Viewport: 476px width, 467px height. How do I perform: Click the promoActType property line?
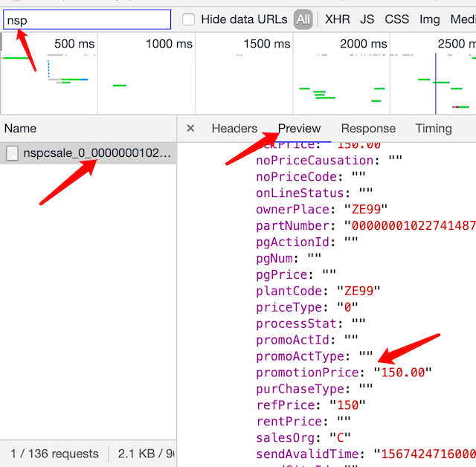click(314, 356)
